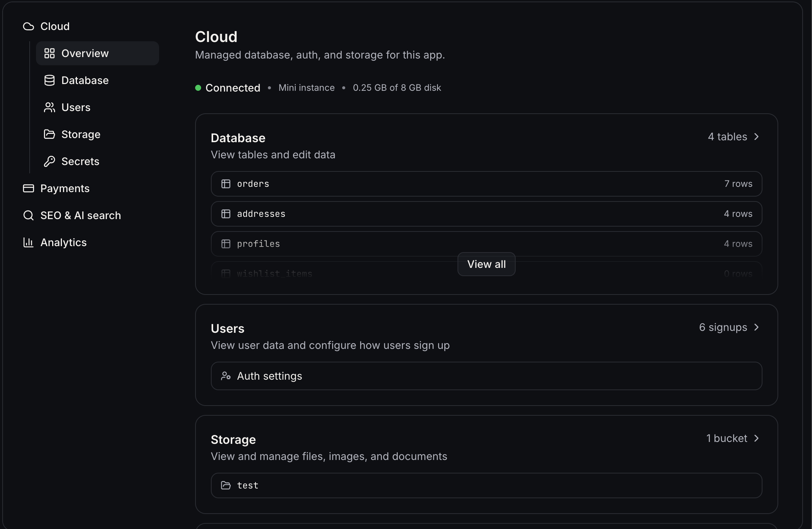Select Overview in the sidebar
This screenshot has height=529, width=812.
[98, 53]
